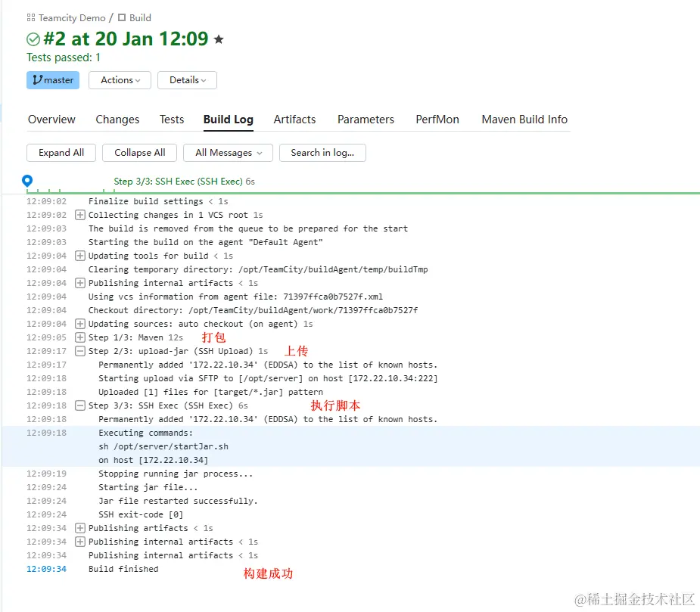Expand Updating sources auto checkout entry
700x612 pixels.
[x=80, y=324]
